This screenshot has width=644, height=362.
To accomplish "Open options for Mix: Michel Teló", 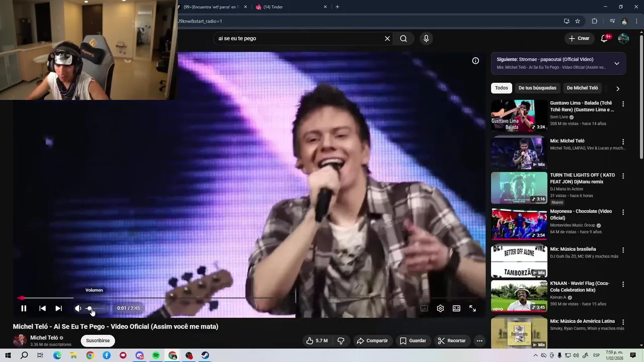I will click(x=623, y=142).
